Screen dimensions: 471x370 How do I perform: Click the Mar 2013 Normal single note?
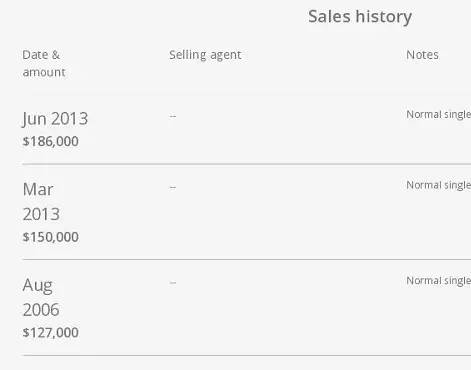[x=438, y=185]
